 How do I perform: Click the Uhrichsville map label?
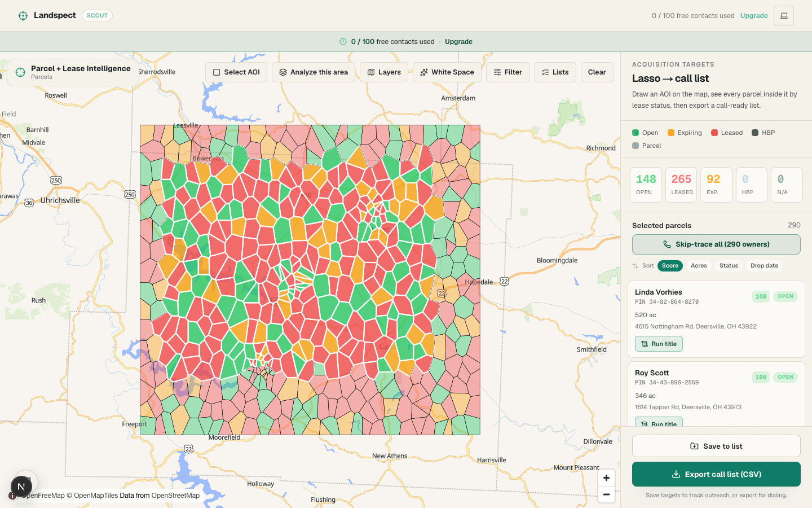(60, 200)
